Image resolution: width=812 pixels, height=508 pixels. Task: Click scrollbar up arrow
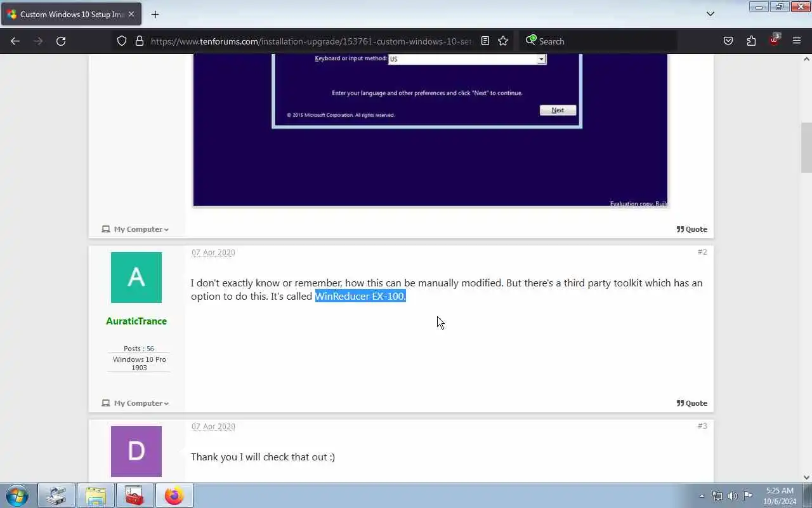[x=806, y=59]
